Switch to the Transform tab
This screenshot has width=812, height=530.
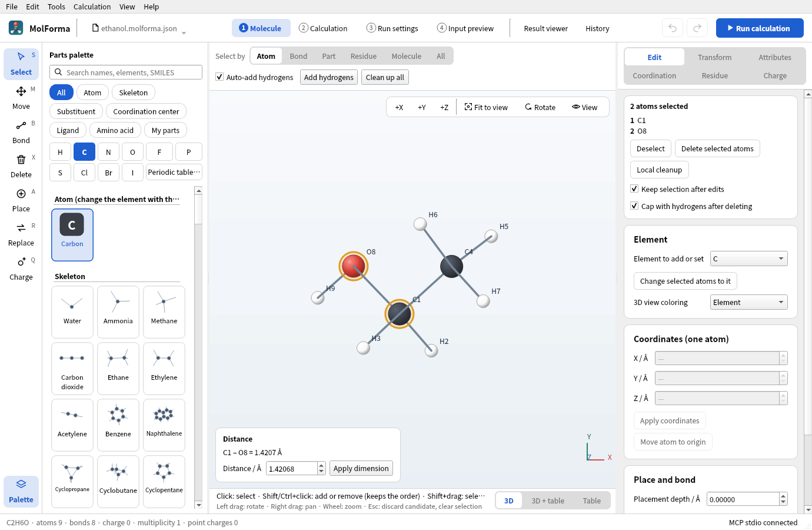coord(715,57)
